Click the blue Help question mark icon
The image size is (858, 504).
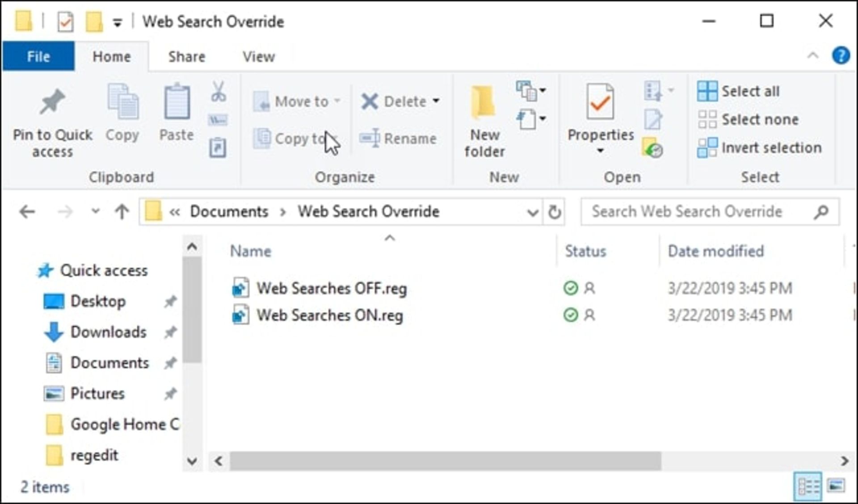coord(841,56)
